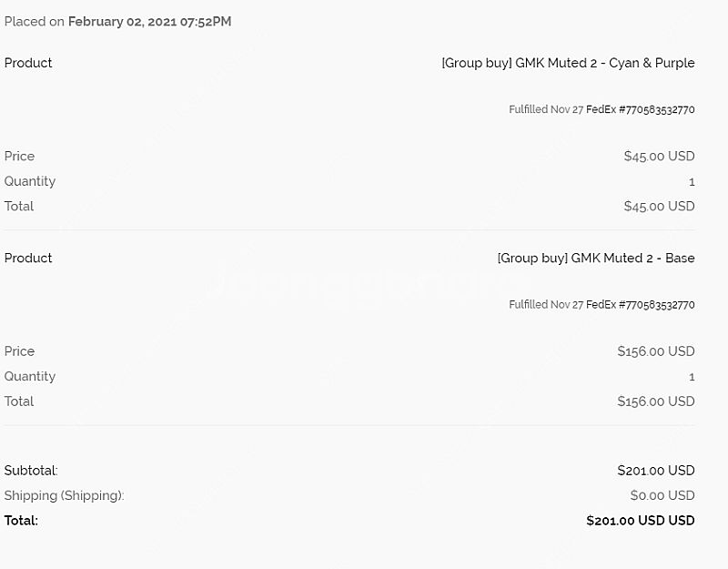This screenshot has height=569, width=728.
Task: Click the first Product heading label
Action: 28,63
